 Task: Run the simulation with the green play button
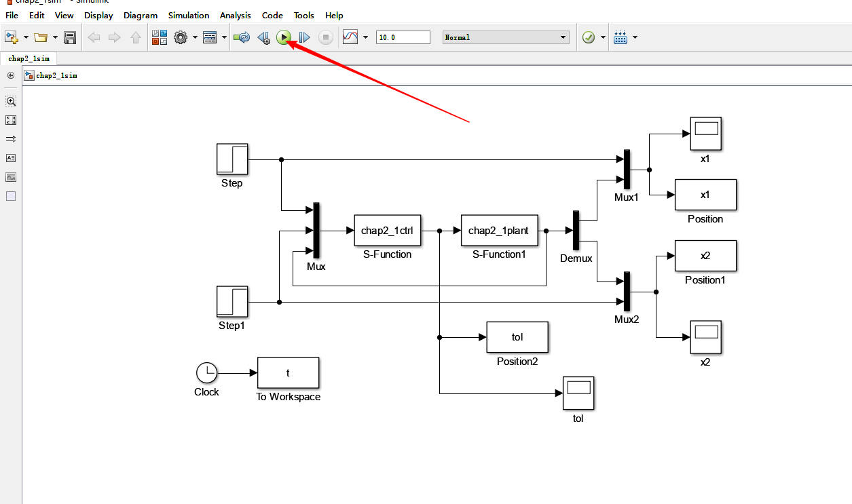[284, 37]
